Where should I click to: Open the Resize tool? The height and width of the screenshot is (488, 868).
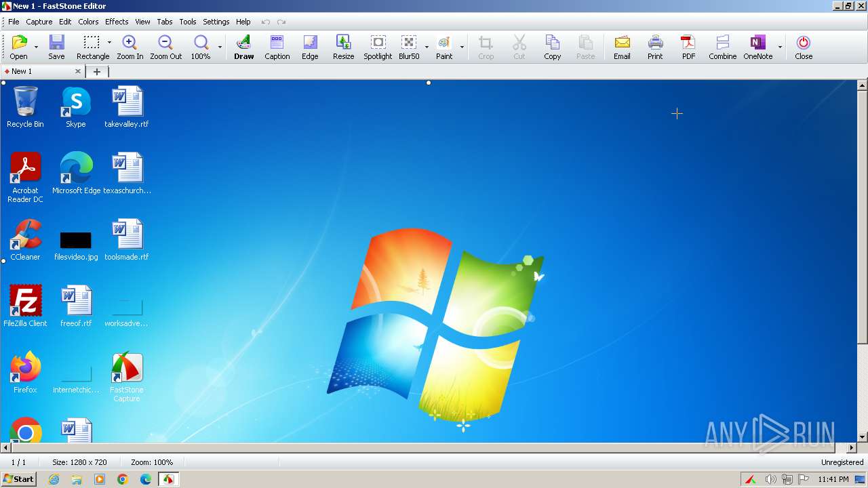(x=343, y=47)
